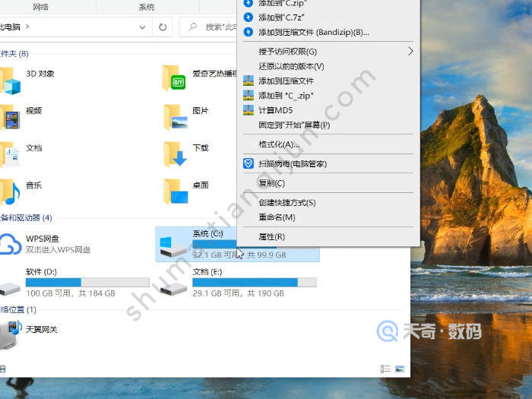Click 此电脑 in the address bar
Viewport: 532px width, 399px height.
10,27
